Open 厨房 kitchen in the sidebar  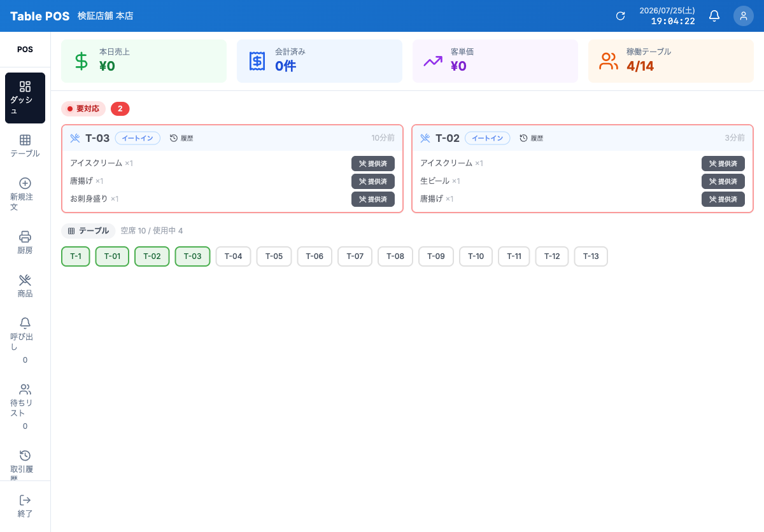point(25,243)
